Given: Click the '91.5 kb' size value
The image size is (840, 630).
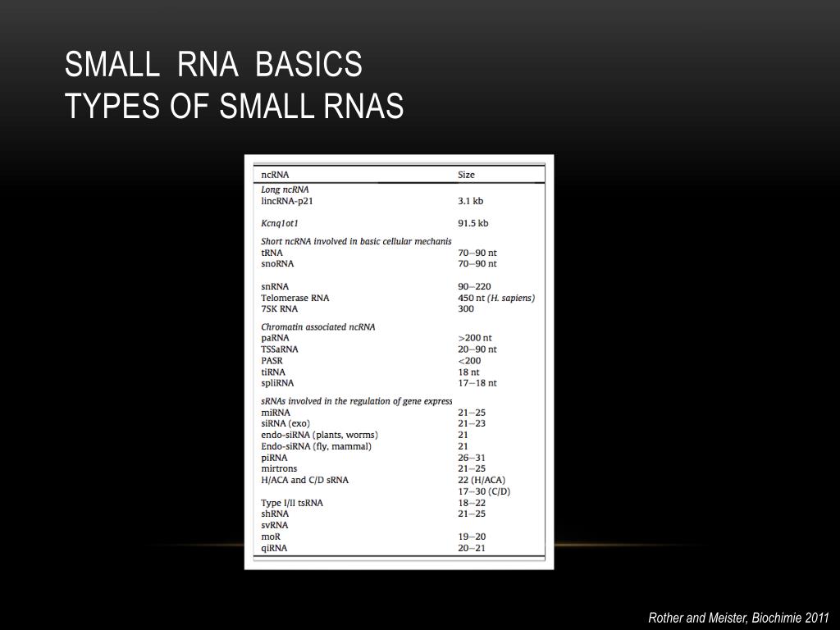Looking at the screenshot, I should pos(473,223).
